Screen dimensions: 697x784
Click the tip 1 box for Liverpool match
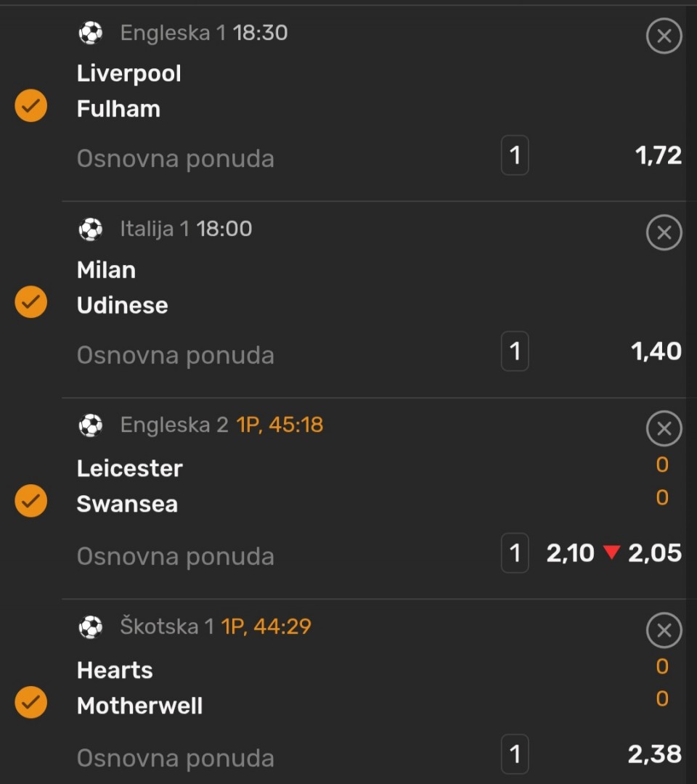coord(515,155)
